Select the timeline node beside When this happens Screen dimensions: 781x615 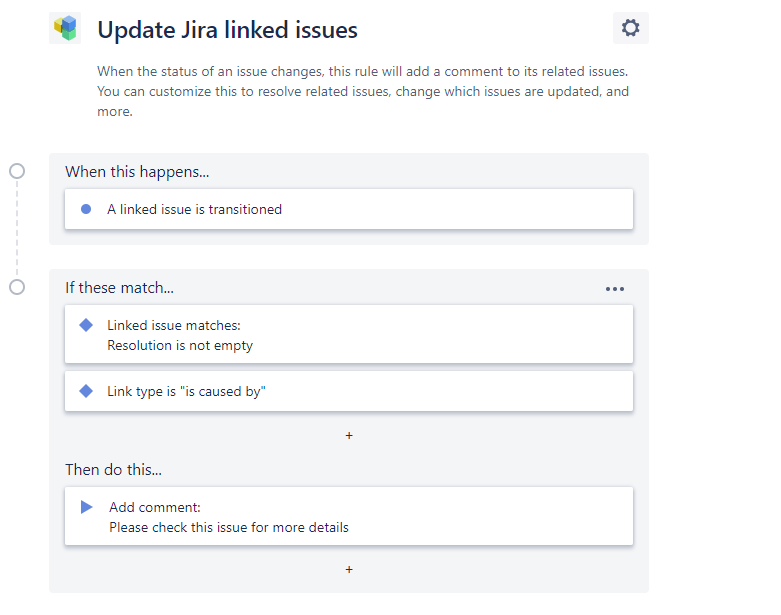tap(17, 171)
